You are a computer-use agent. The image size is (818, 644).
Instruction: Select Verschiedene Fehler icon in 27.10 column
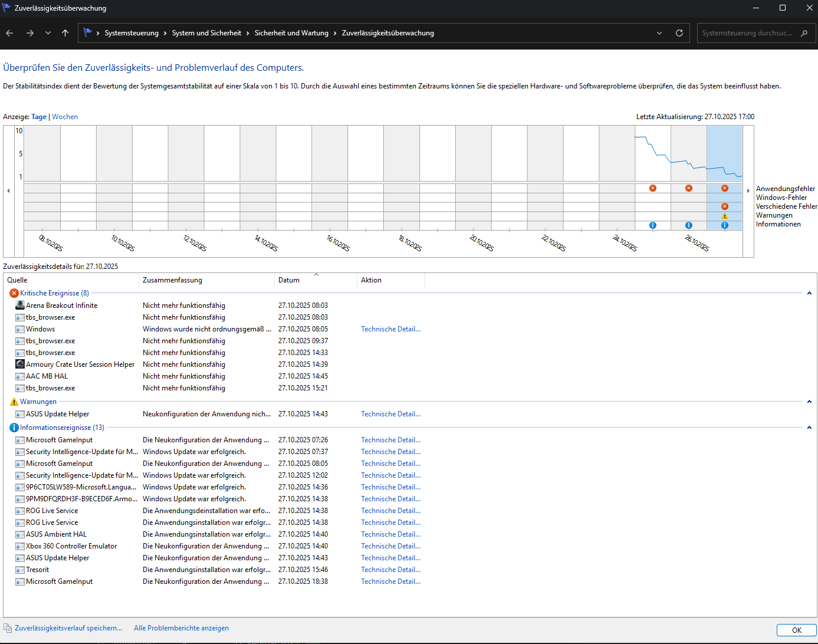725,206
